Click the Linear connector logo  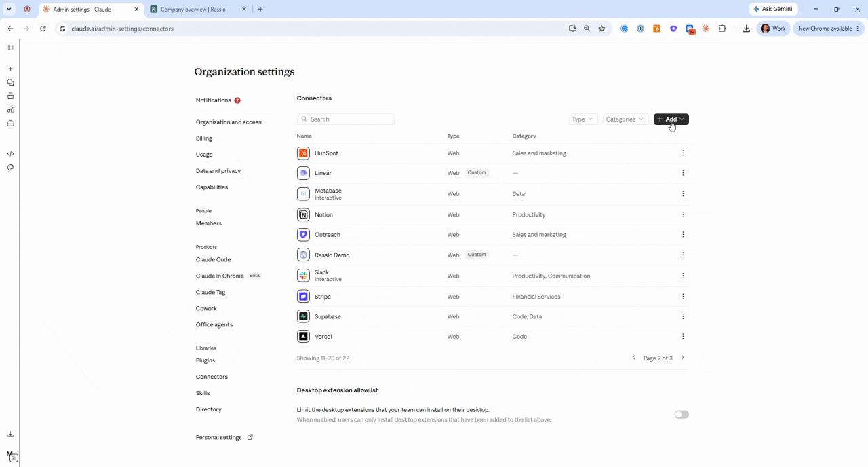[303, 173]
